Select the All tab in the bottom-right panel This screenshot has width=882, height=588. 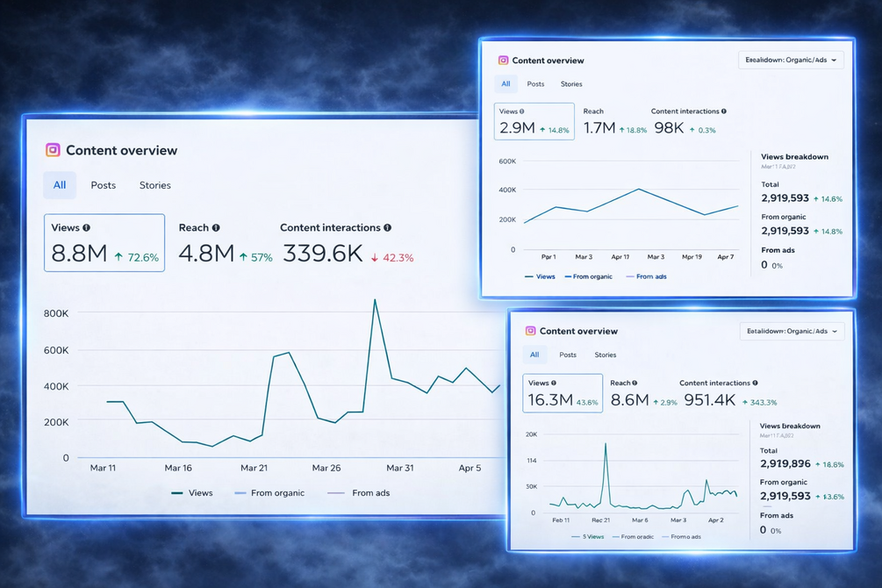click(534, 355)
